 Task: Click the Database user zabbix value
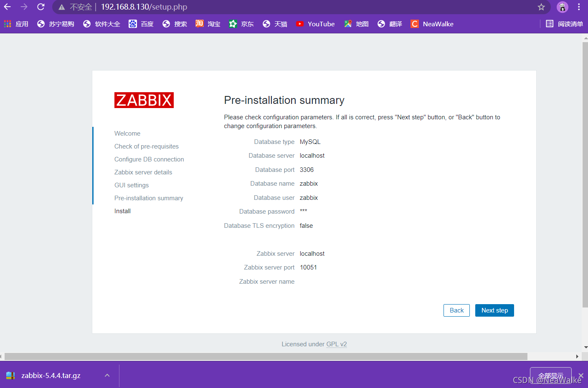[309, 198]
